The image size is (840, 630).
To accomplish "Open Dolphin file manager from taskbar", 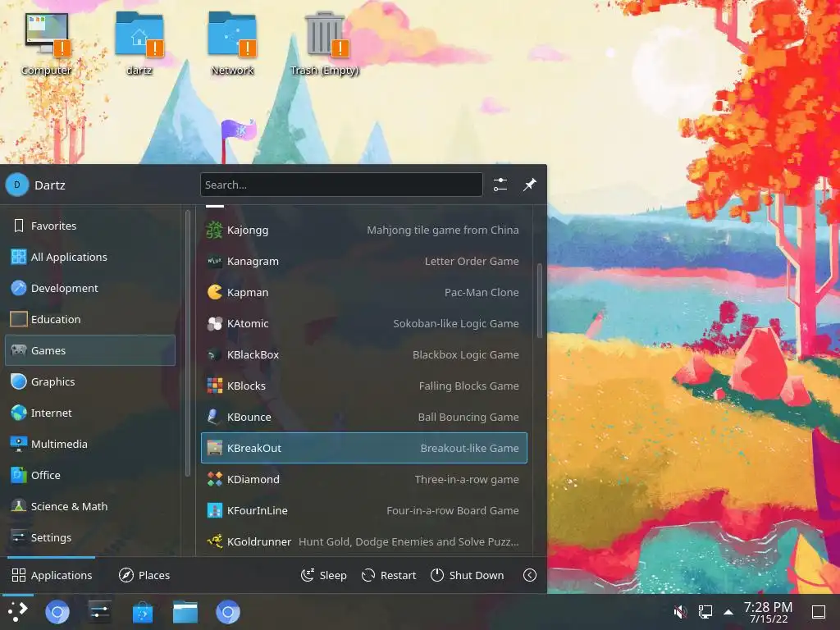I will click(x=185, y=612).
